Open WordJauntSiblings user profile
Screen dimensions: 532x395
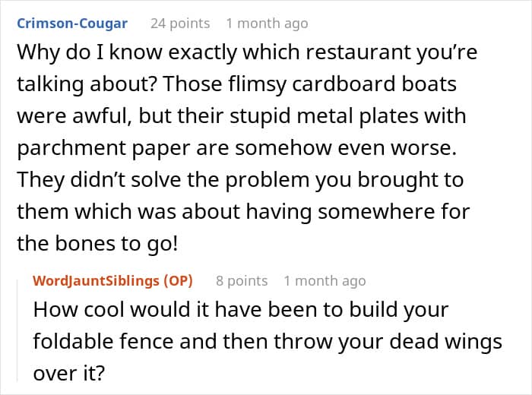96,281
